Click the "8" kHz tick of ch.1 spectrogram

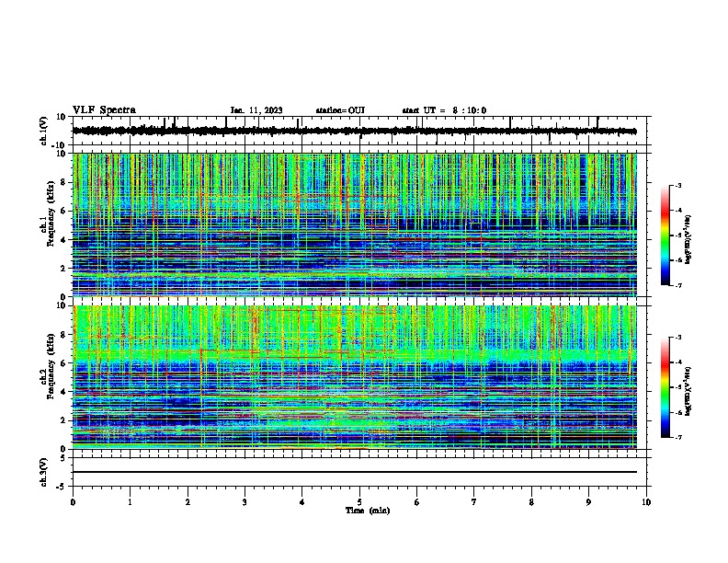63,182
